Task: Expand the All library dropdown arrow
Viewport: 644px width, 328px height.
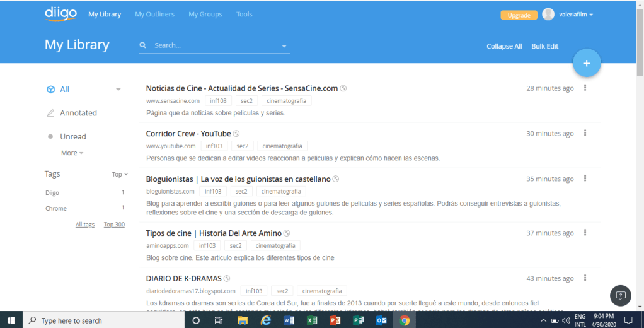Action: 118,90
